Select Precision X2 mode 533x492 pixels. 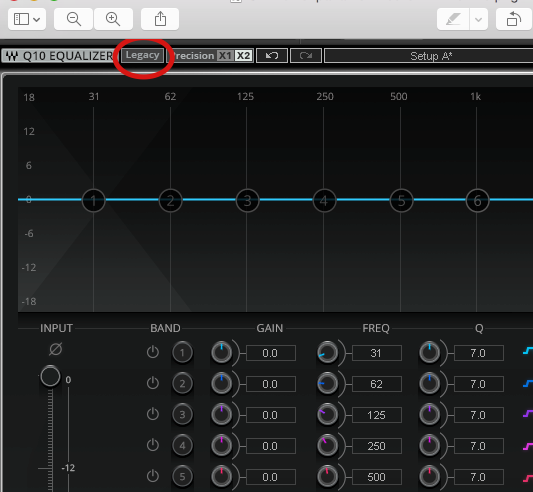pyautogui.click(x=243, y=55)
